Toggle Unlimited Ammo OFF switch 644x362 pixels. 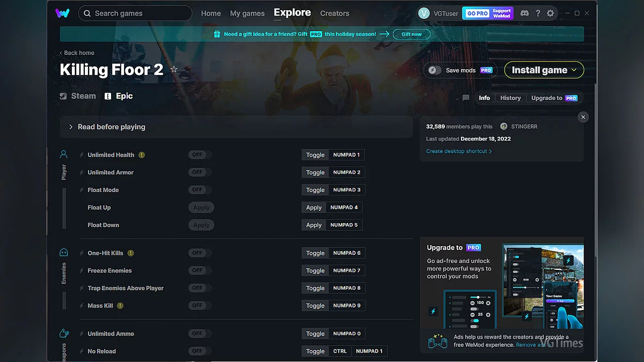200,334
